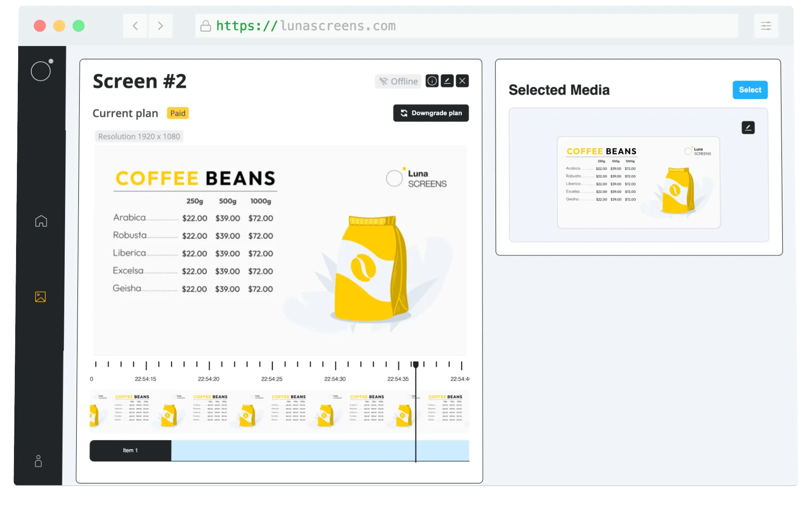Click the edit pencil icon beside Offline badge
Screen dimensions: 812x508
coord(447,81)
